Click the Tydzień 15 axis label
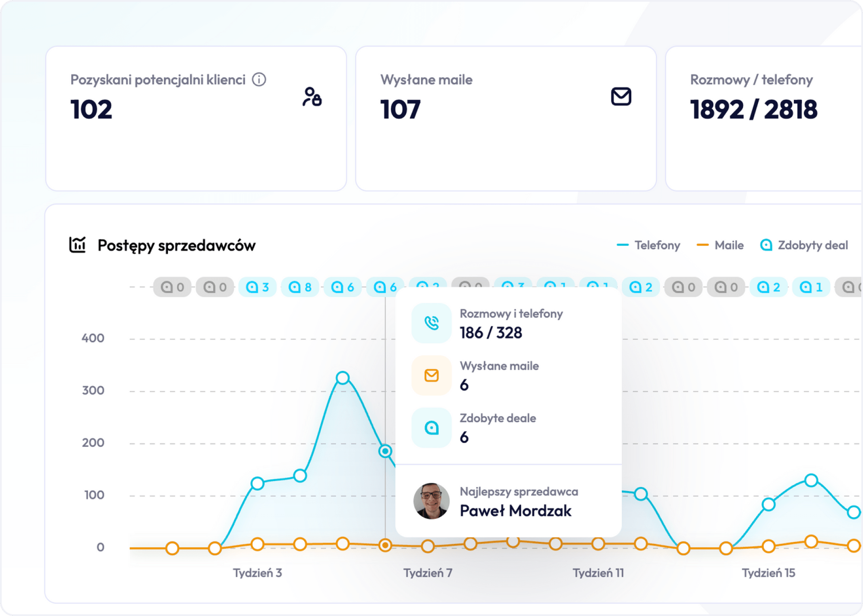The width and height of the screenshot is (863, 616). pos(768,573)
